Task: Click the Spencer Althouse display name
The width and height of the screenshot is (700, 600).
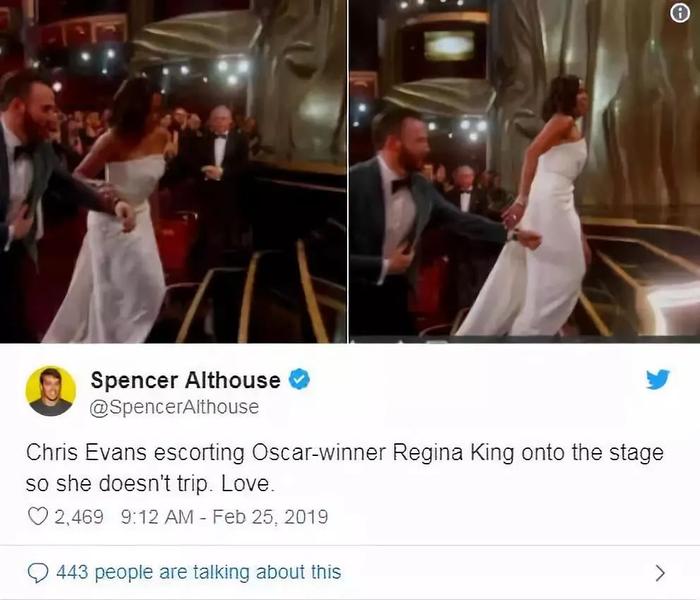Action: pos(185,380)
